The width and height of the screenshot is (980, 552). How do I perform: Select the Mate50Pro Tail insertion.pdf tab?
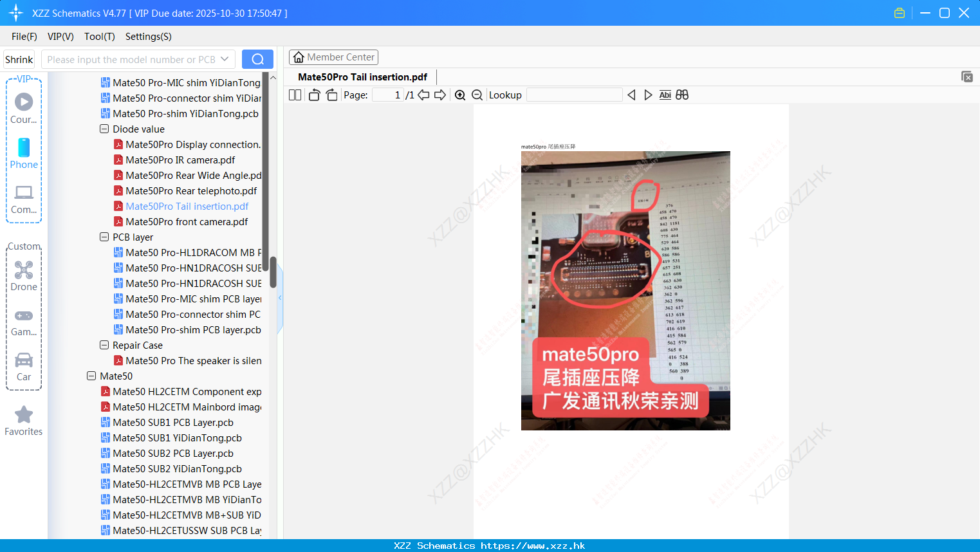coord(362,77)
